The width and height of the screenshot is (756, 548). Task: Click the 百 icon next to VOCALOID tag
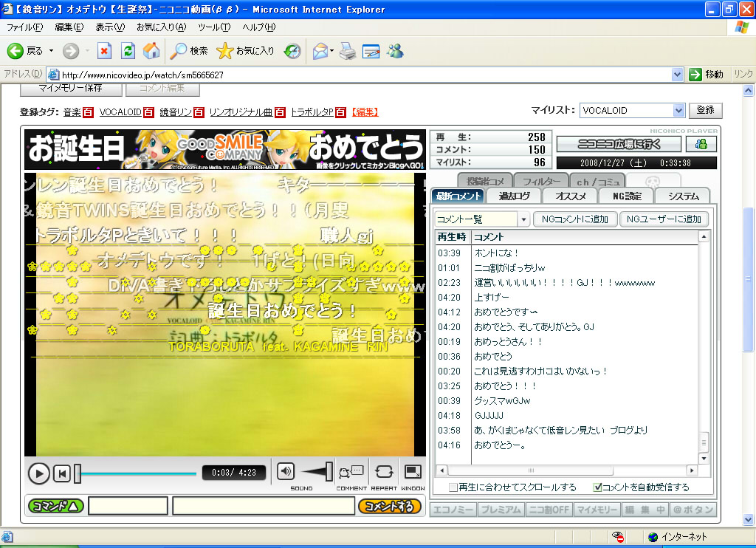click(x=148, y=112)
